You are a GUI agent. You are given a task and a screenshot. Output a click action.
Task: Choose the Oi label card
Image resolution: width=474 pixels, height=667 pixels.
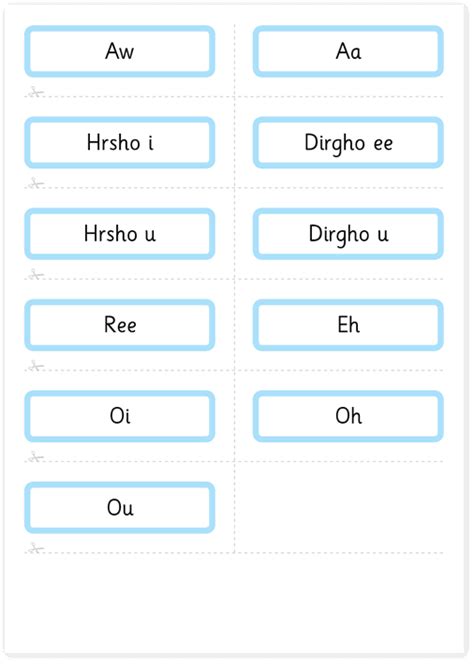(120, 416)
